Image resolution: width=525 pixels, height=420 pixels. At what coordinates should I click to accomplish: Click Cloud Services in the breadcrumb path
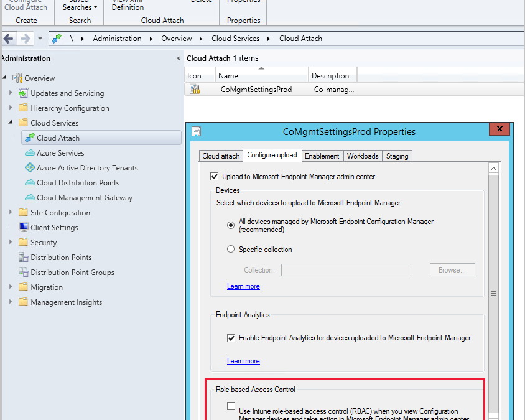point(235,39)
